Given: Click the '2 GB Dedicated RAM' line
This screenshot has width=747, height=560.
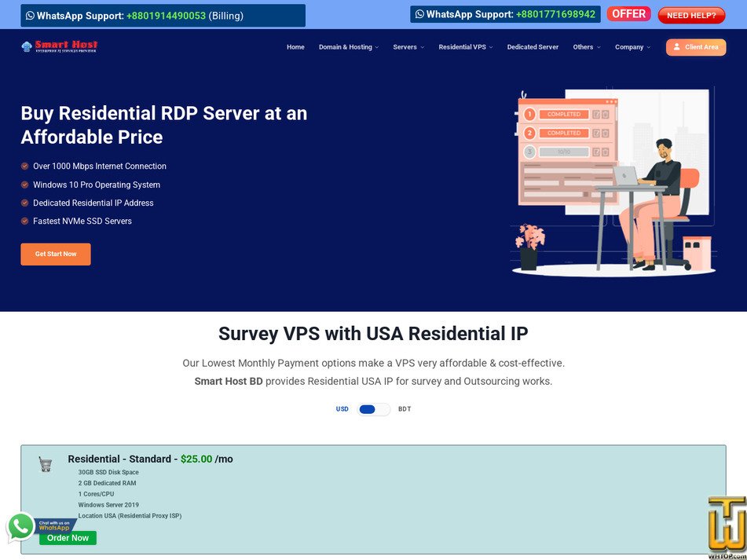Looking at the screenshot, I should (x=107, y=483).
